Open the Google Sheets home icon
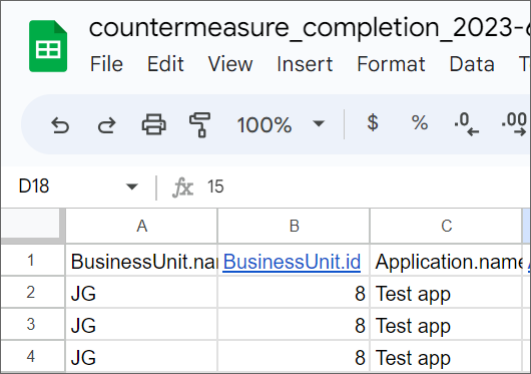Viewport: 531px width, 374px height. point(48,46)
